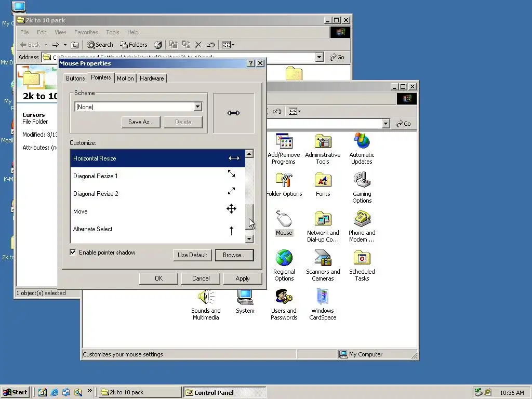This screenshot has height=399, width=532.
Task: Switch to the Pointers tab
Action: (x=101, y=77)
